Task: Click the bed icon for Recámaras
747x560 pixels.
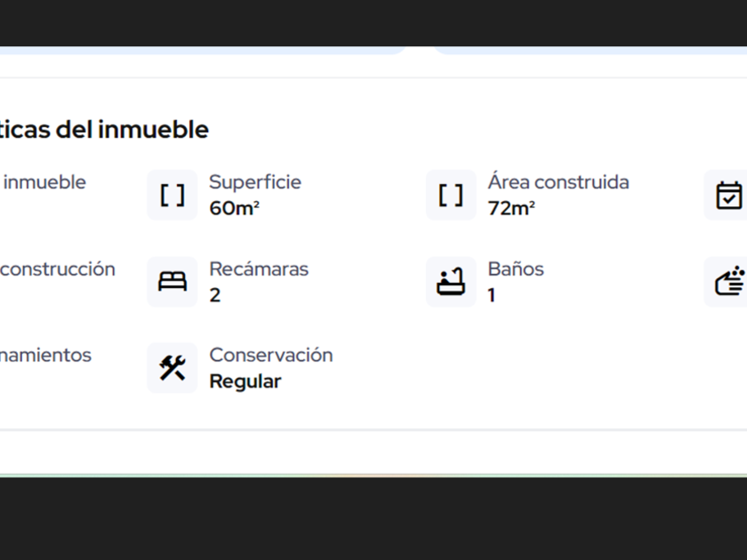Action: pyautogui.click(x=173, y=282)
